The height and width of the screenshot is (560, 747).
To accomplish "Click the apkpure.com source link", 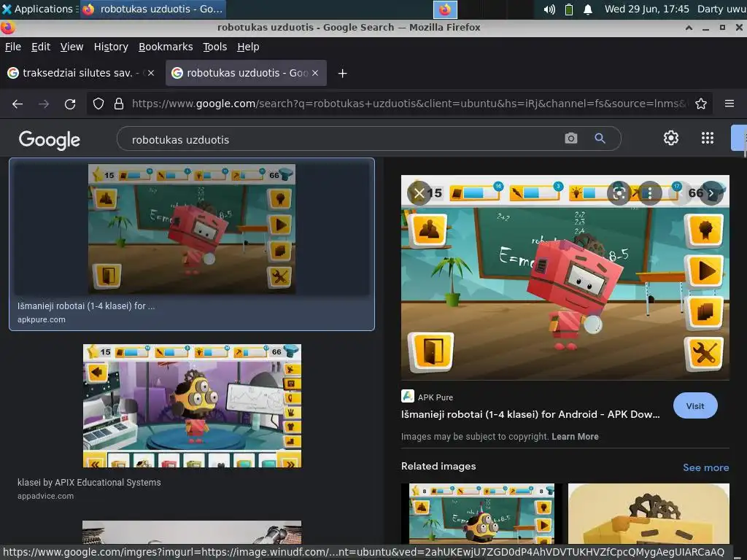I will pyautogui.click(x=42, y=319).
